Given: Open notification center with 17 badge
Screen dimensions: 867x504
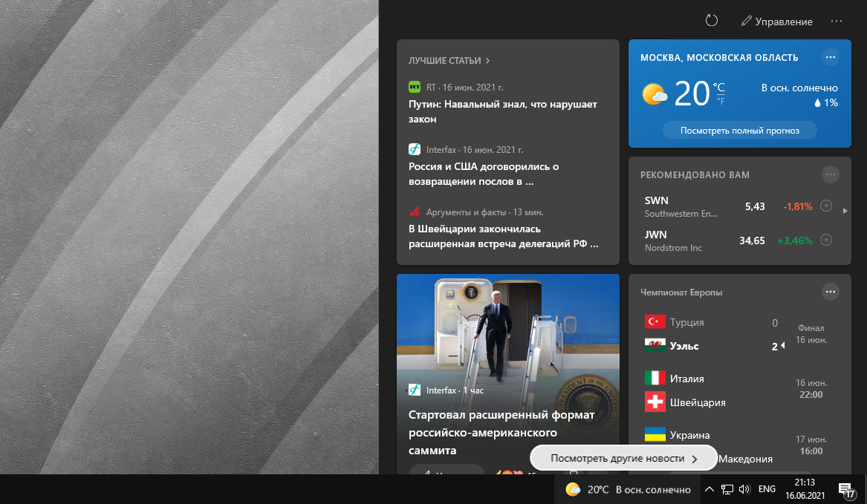Looking at the screenshot, I should [x=846, y=490].
